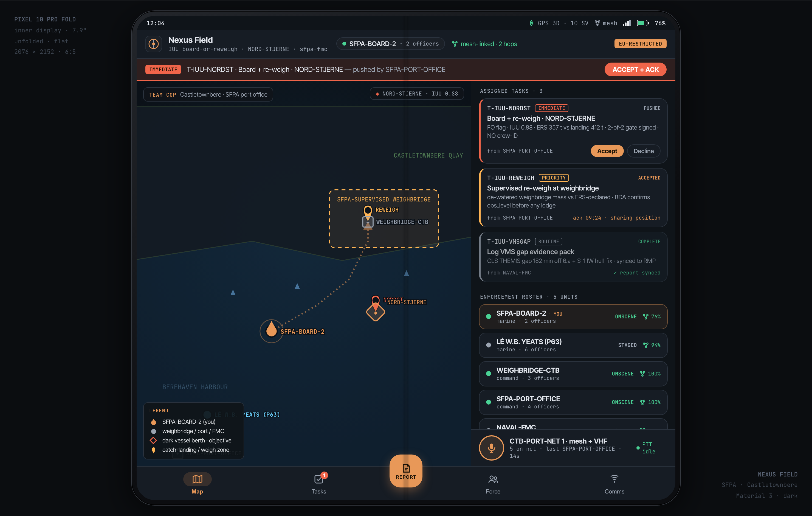Tap the SFPA-BOARD-2 2 officers header chip
This screenshot has width=812, height=516.
(390, 44)
